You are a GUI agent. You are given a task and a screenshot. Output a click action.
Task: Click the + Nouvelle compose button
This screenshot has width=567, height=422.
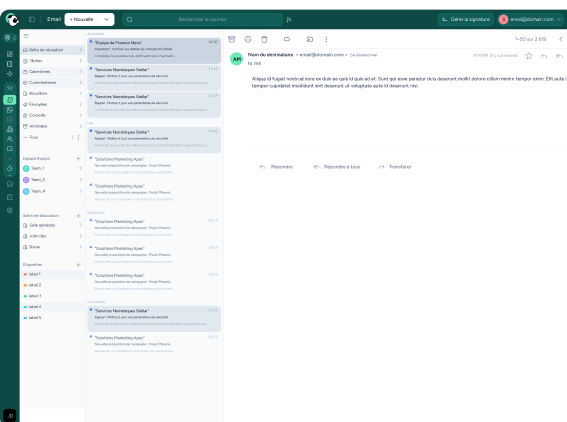pos(82,20)
